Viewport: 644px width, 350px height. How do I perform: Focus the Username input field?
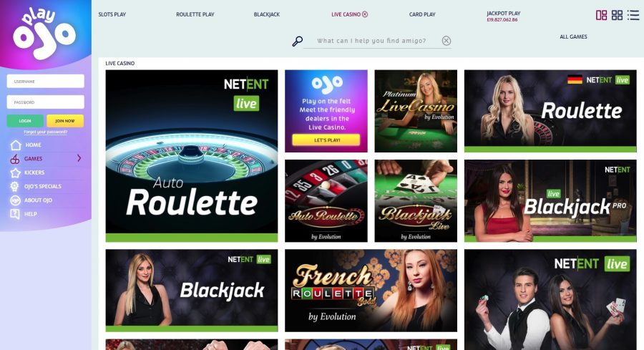tap(46, 82)
